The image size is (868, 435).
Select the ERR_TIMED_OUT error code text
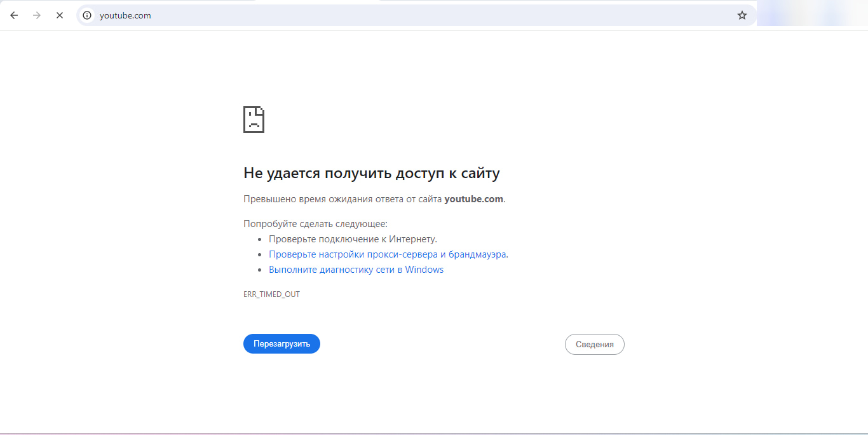(x=271, y=294)
